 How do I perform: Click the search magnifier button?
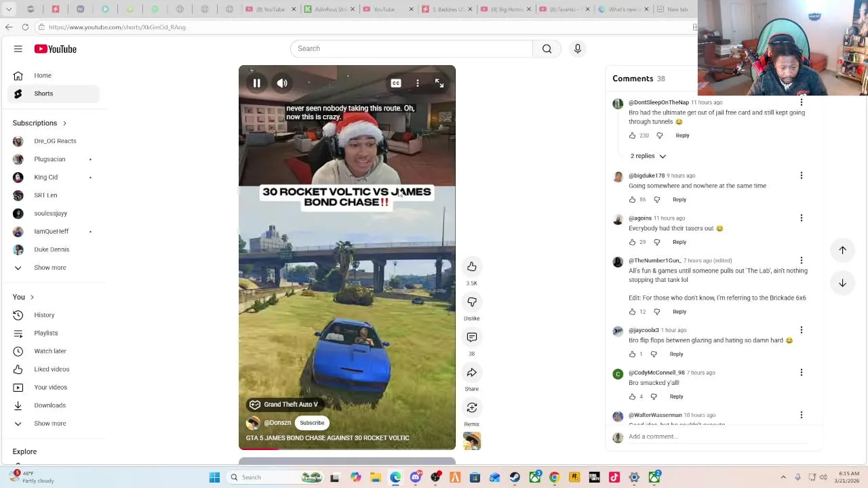coord(547,49)
